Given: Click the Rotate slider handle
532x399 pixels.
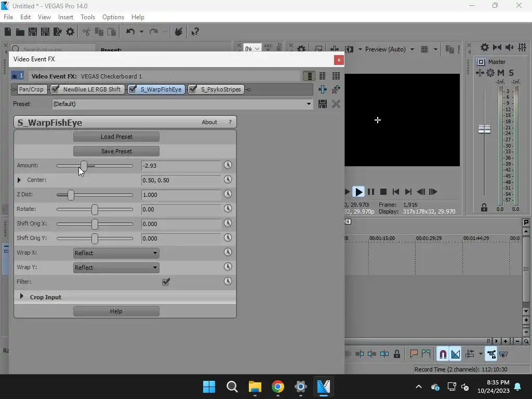Looking at the screenshot, I should pyautogui.click(x=95, y=209).
